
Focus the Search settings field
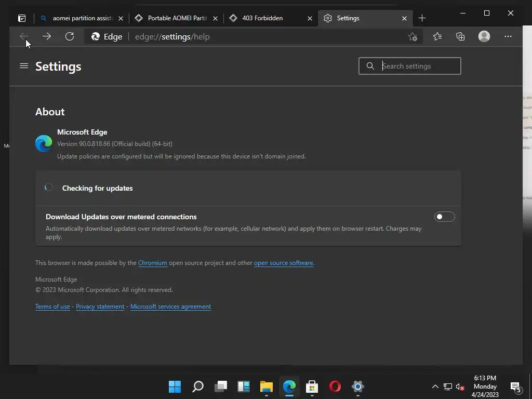(x=409, y=66)
